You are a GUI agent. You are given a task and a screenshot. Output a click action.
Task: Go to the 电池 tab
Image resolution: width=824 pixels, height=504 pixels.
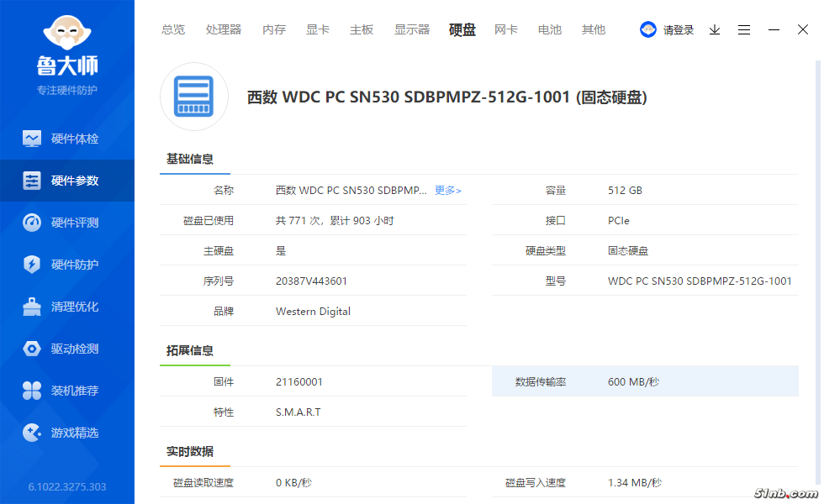550,29
